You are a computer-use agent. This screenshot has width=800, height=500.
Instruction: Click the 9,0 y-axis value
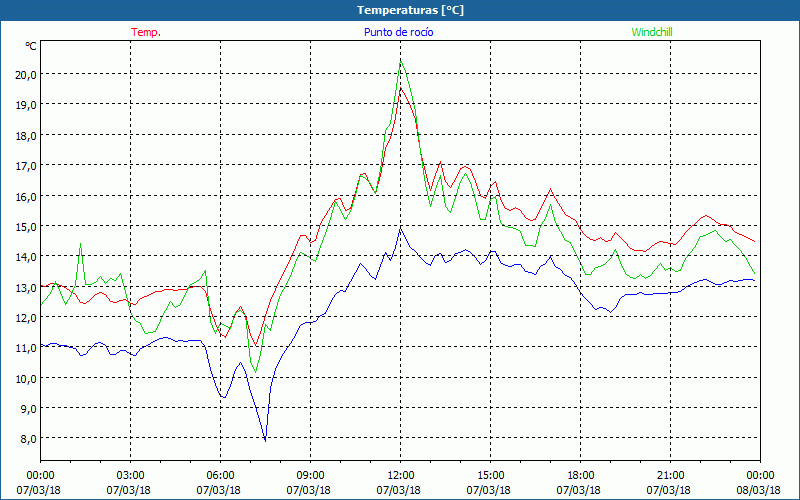click(29, 409)
